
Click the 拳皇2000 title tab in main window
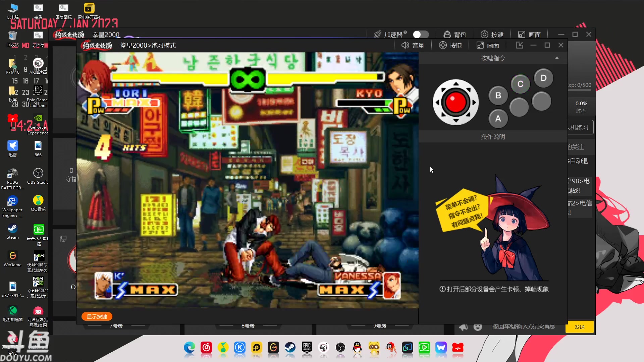click(106, 35)
